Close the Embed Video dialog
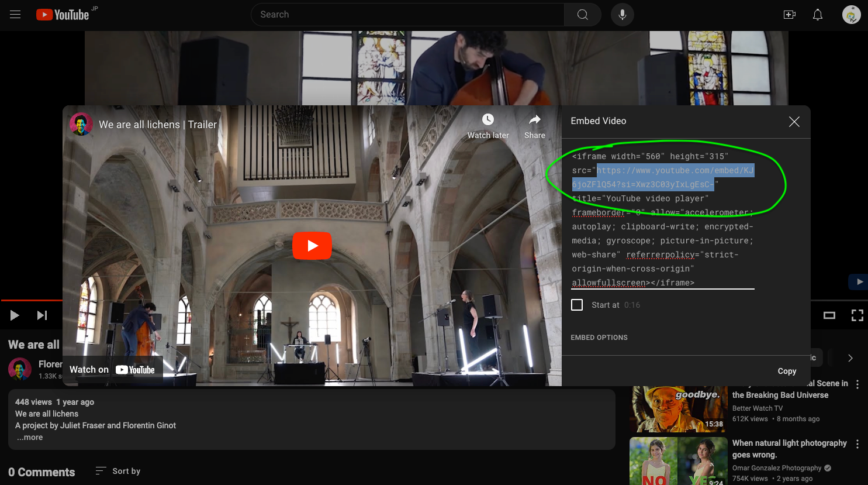 [794, 122]
